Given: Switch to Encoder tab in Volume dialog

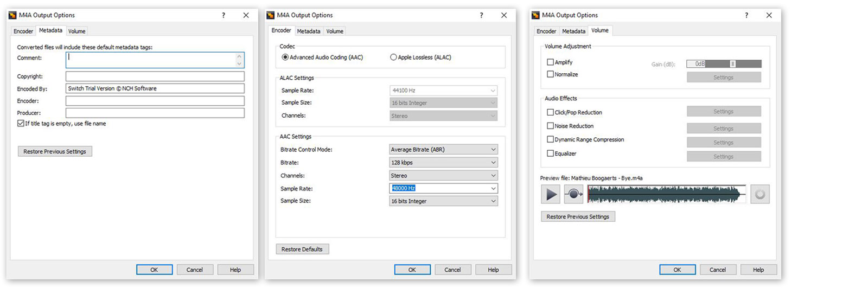Looking at the screenshot, I should [x=546, y=31].
